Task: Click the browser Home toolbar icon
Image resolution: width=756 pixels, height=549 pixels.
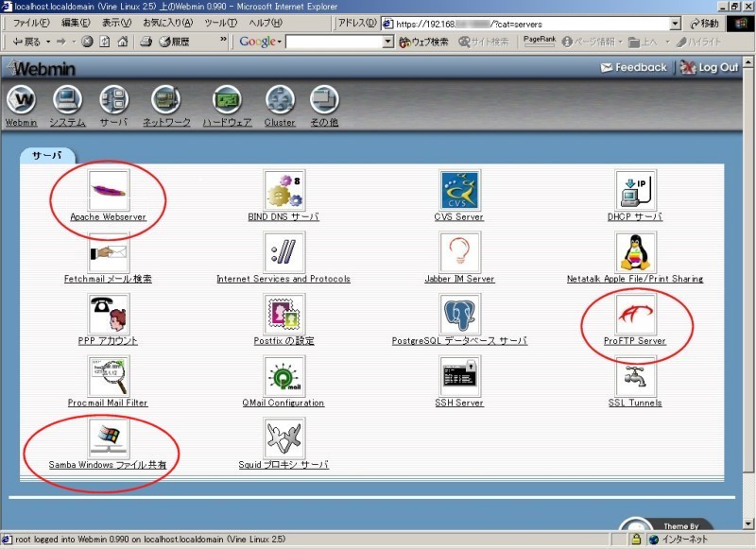Action: point(123,42)
